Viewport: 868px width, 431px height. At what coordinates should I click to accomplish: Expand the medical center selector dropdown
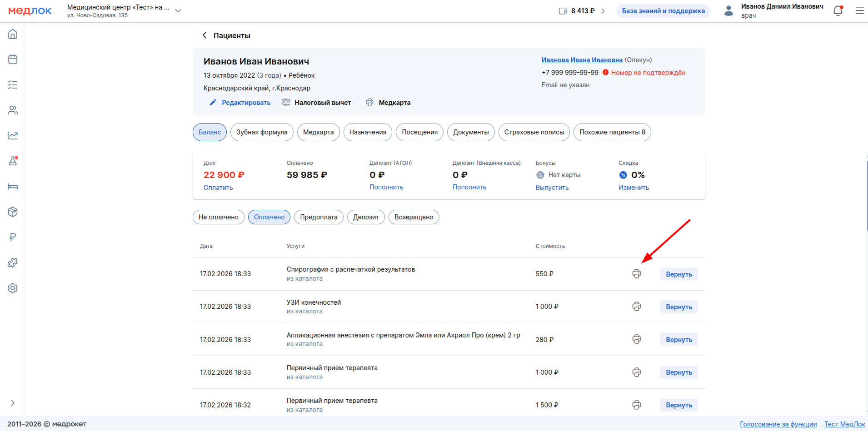[x=178, y=11]
